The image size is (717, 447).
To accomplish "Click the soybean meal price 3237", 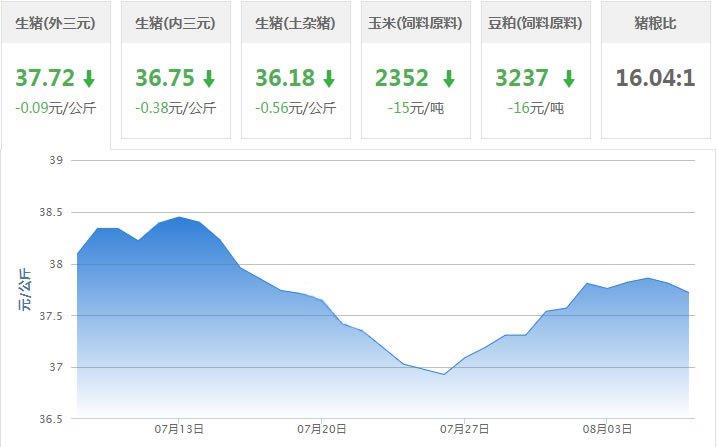I will [522, 78].
